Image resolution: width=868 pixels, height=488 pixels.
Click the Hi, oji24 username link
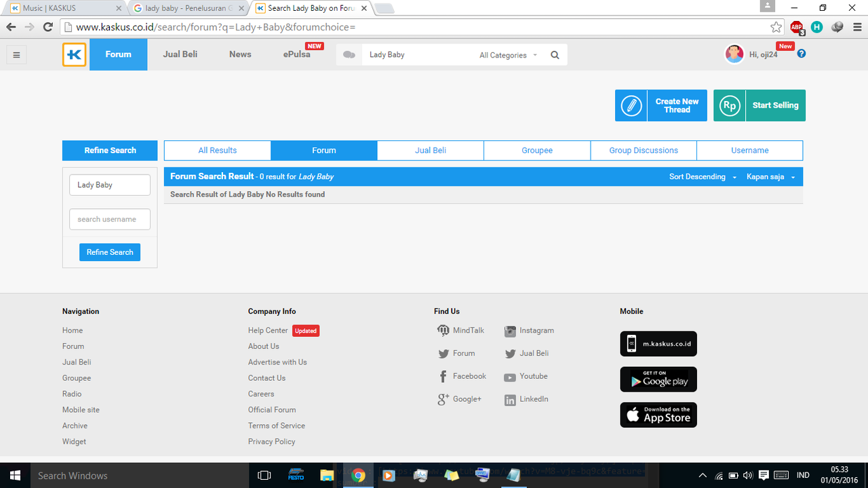tap(764, 55)
